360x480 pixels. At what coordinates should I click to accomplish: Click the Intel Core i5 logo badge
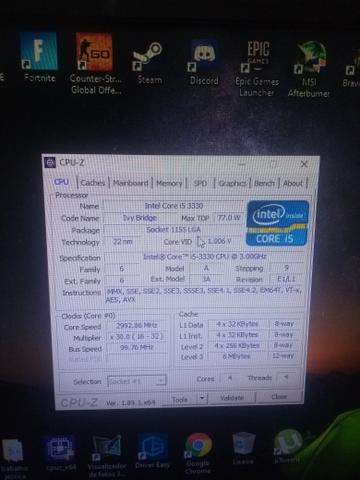tap(277, 223)
